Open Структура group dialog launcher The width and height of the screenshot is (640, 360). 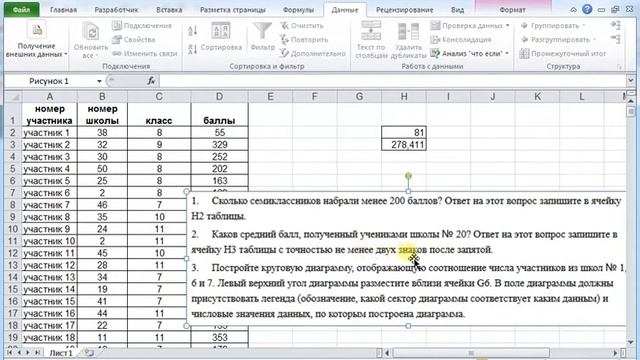click(x=619, y=67)
